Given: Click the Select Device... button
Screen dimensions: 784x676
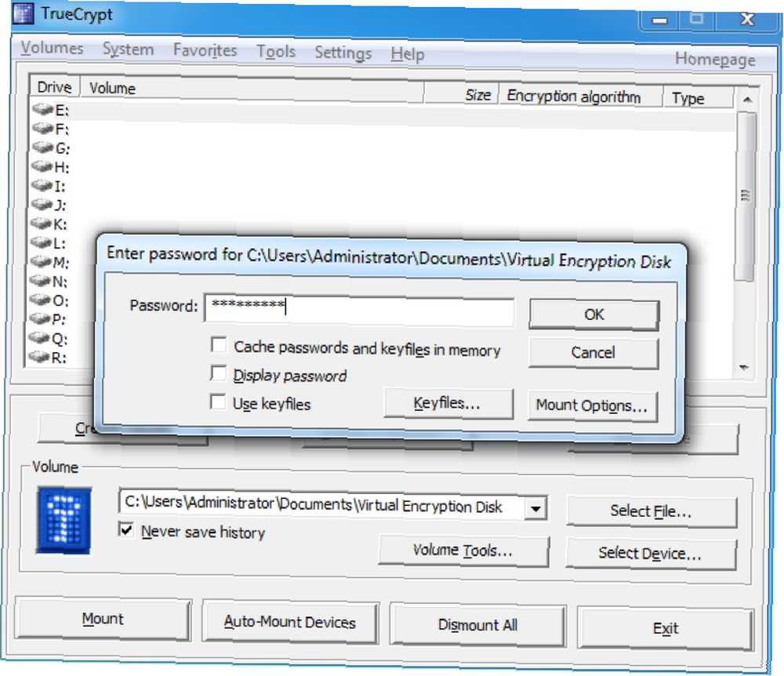Looking at the screenshot, I should pos(650,554).
